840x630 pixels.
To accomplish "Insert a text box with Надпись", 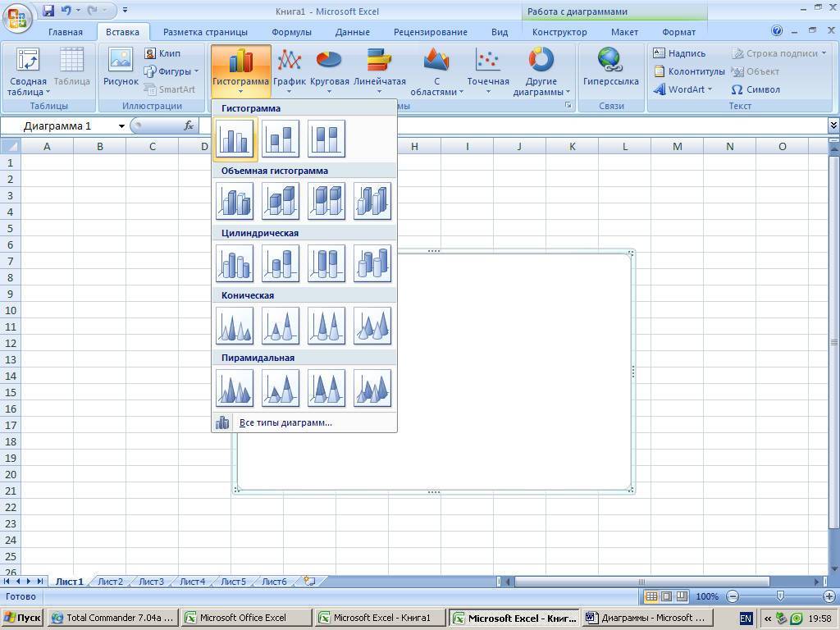I will [x=680, y=53].
